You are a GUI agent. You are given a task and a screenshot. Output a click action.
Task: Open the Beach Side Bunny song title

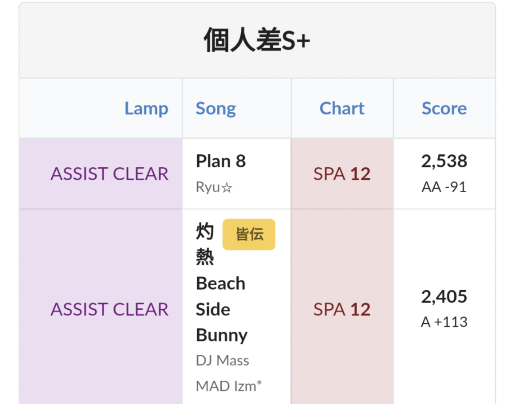pos(221,309)
